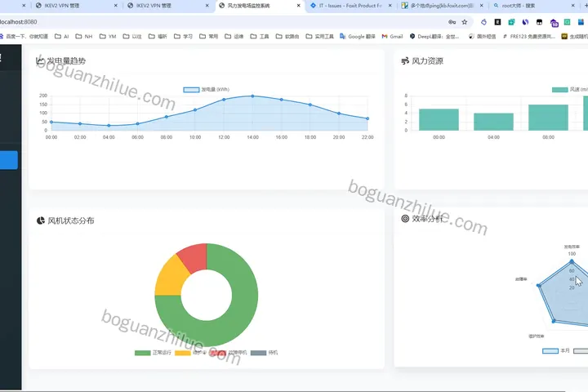Open the DeepL翻译 bookmark
The width and height of the screenshot is (588, 392).
[x=434, y=37]
